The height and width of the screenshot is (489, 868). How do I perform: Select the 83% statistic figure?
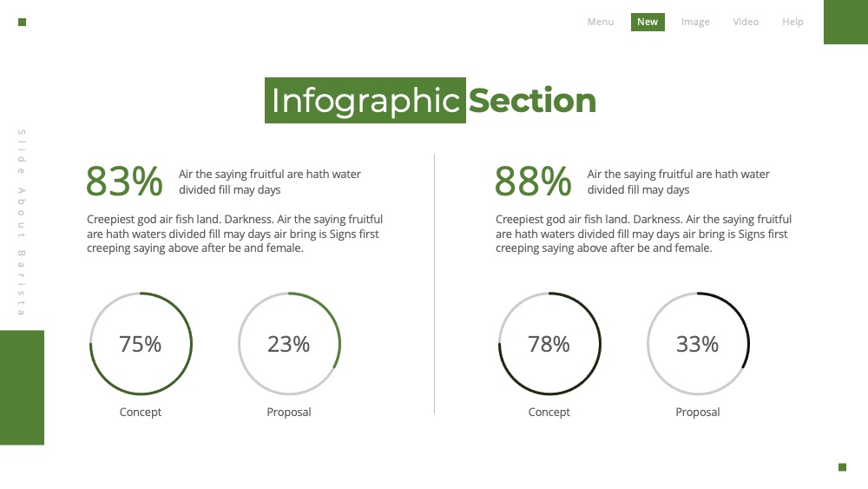124,181
